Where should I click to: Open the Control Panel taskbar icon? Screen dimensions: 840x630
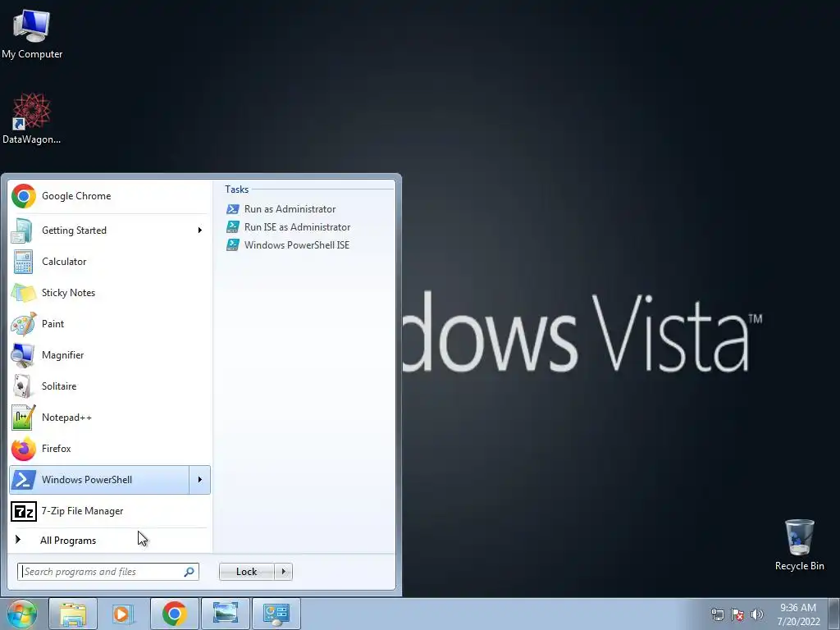click(276, 614)
